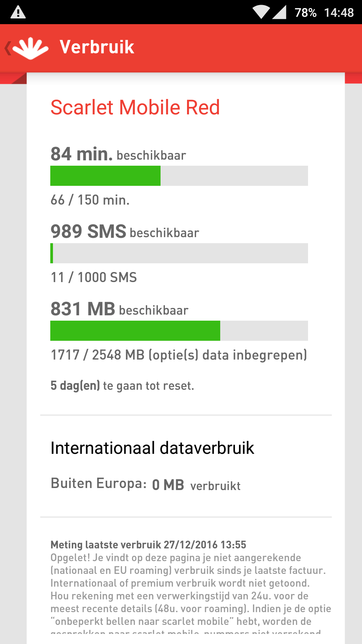Tap the 78% battery indicator

pos(305,13)
